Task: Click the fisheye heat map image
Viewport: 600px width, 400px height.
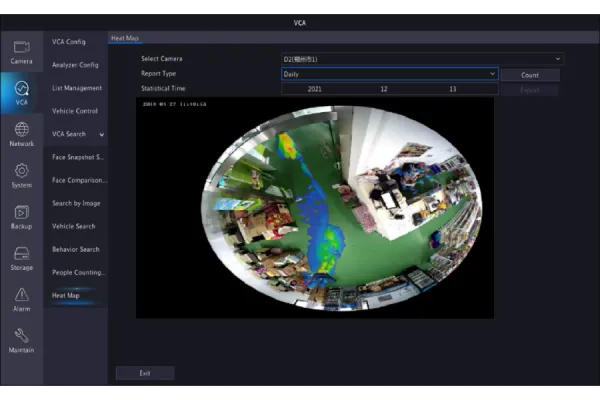Action: click(x=341, y=207)
